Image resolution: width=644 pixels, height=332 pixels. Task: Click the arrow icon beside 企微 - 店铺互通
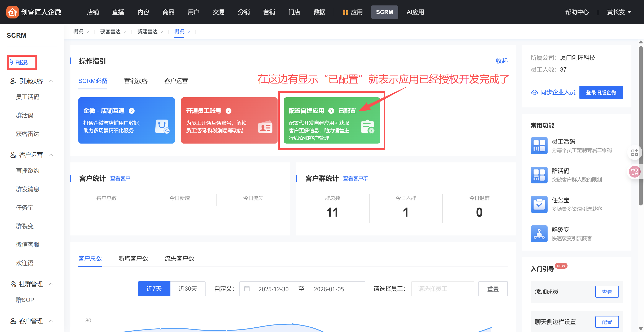(x=131, y=111)
